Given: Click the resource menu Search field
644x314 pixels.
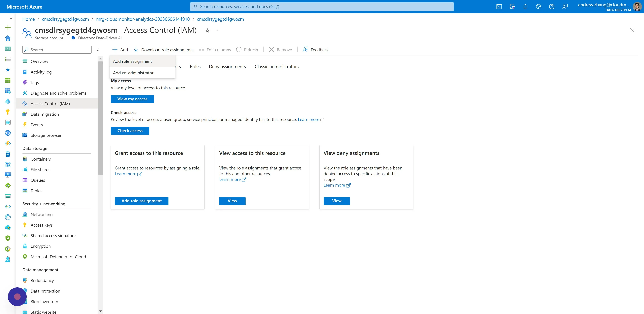Looking at the screenshot, I should click(x=57, y=50).
